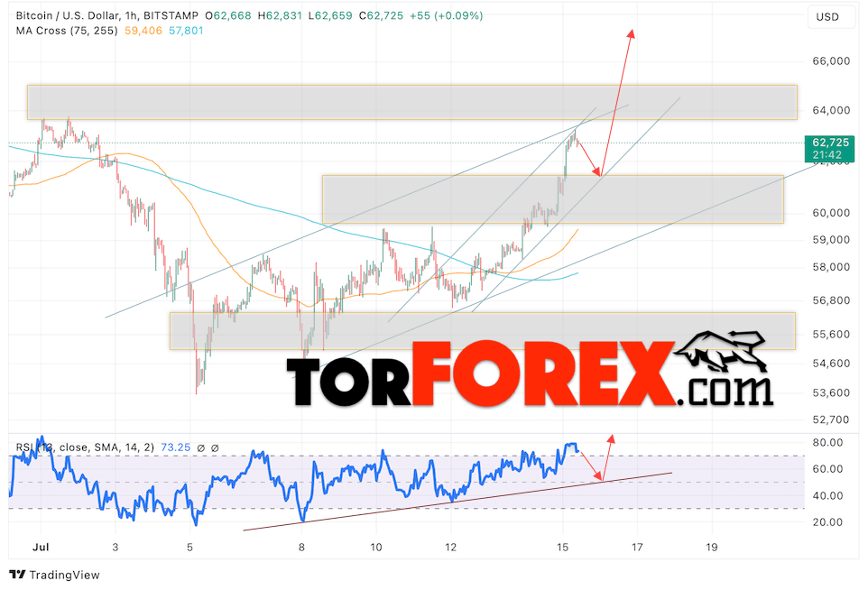
Task: Click the Jul date label on time axis
Action: [41, 548]
